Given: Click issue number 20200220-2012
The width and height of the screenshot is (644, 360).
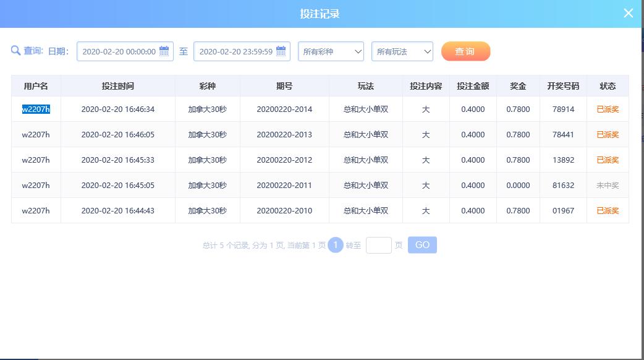Looking at the screenshot, I should point(284,160).
